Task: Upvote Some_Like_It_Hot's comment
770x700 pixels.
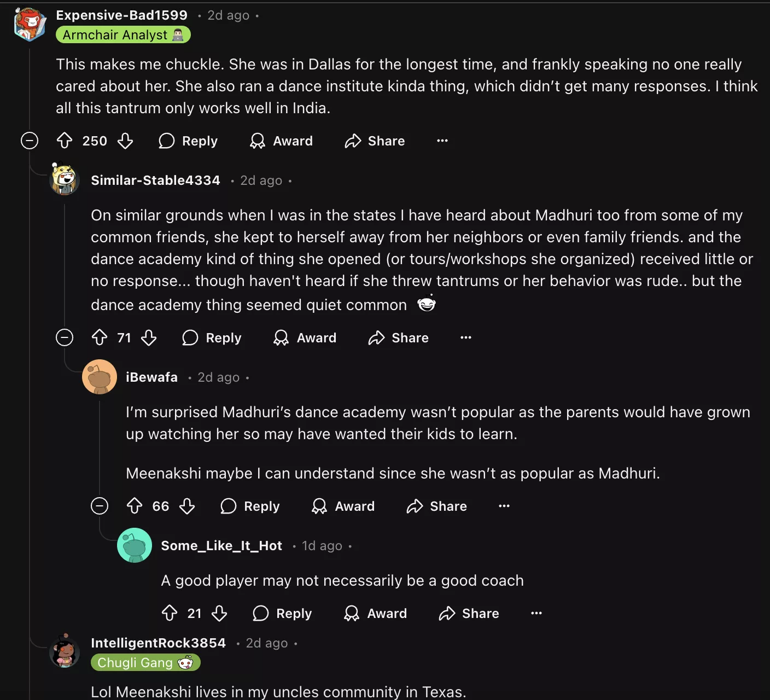Action: pyautogui.click(x=170, y=614)
